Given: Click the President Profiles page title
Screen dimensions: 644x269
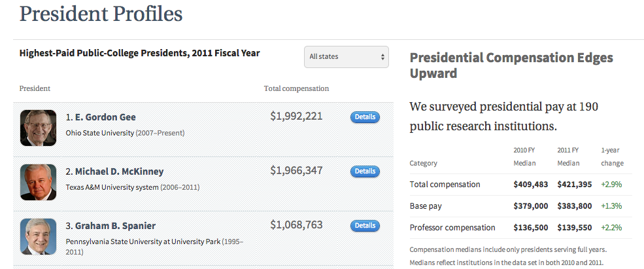Looking at the screenshot, I should (x=101, y=13).
